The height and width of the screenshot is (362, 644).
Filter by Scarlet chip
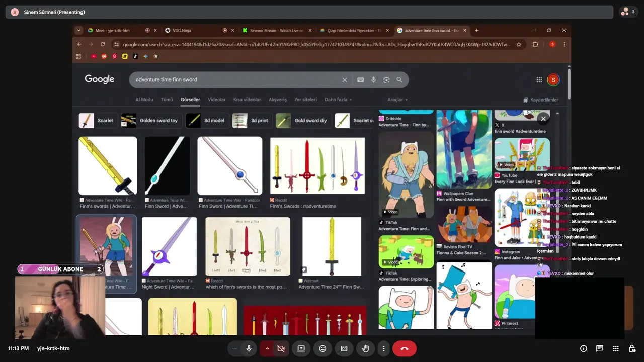(x=98, y=121)
